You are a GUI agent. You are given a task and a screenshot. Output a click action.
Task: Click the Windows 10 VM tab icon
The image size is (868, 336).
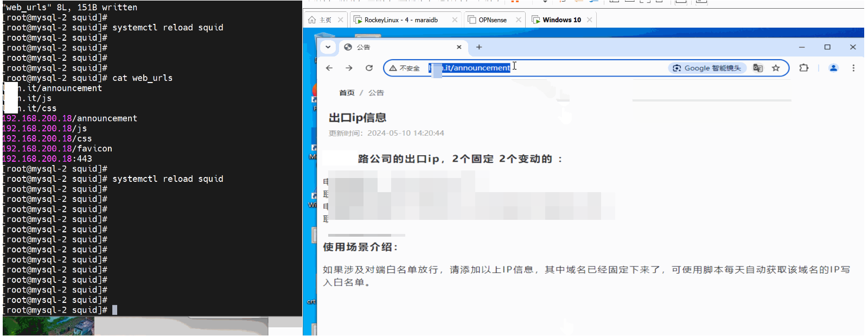point(536,20)
